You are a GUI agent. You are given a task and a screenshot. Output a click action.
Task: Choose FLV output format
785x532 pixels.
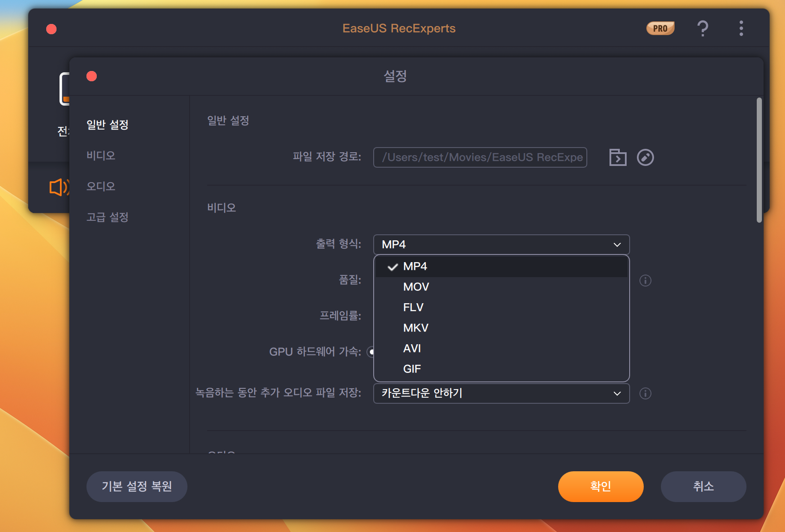coord(501,307)
